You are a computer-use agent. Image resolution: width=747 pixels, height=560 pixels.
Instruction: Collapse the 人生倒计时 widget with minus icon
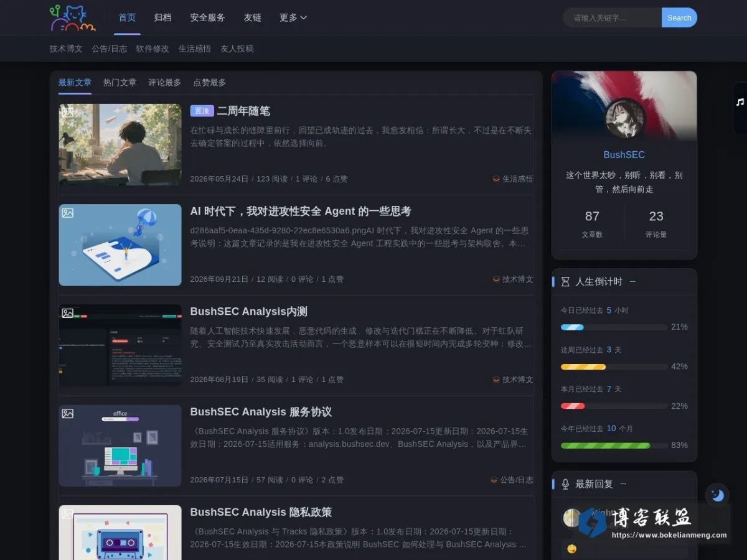click(x=632, y=282)
